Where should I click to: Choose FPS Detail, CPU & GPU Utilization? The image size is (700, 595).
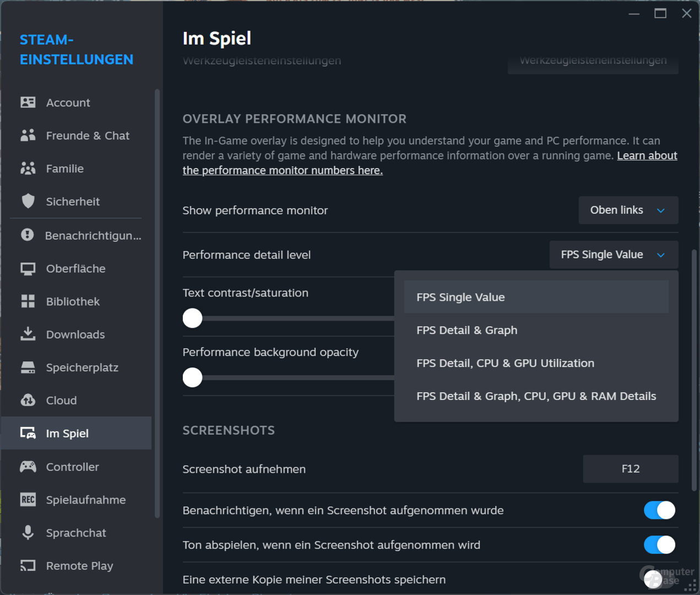tap(536, 363)
